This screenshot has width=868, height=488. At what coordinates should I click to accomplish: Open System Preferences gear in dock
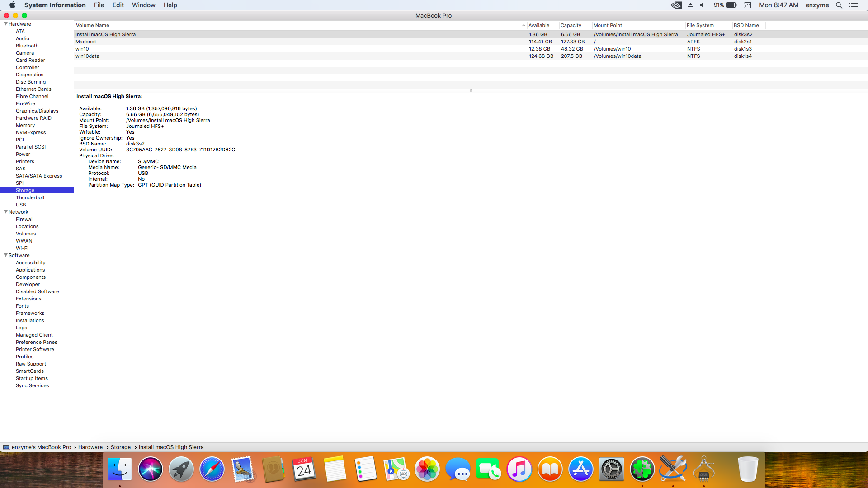coord(611,469)
